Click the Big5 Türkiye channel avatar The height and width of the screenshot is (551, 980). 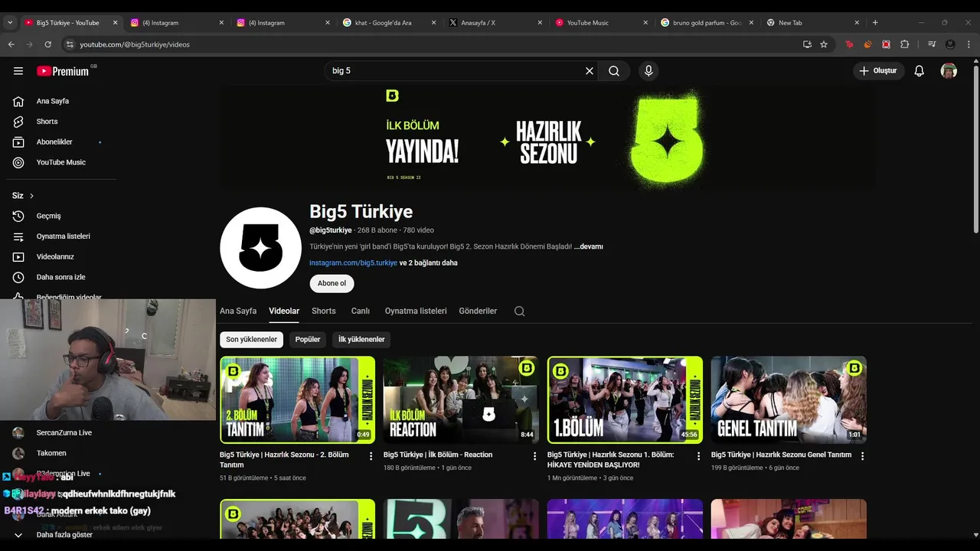(260, 248)
